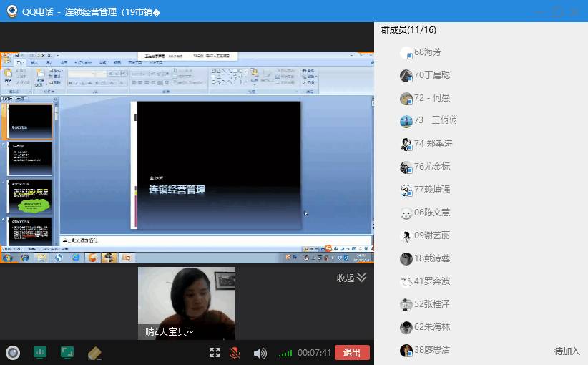Click the shared 连锁经营管理 slide view
Screen dimensions: 588x365
pyautogui.click(x=218, y=165)
